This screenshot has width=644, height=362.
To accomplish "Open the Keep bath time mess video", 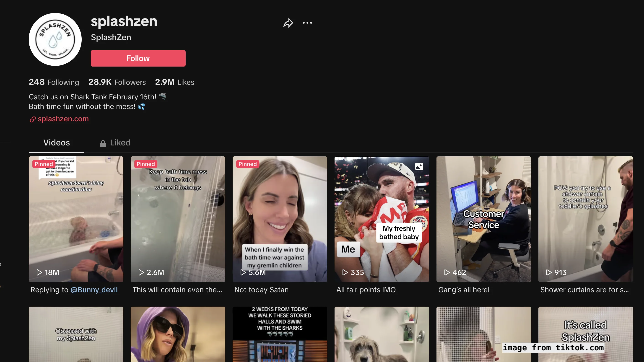I will pos(178,219).
